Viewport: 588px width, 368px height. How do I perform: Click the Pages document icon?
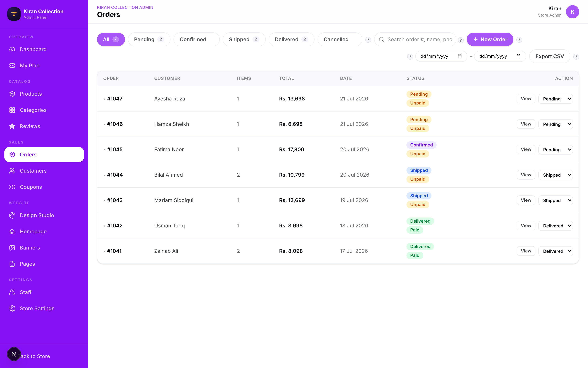coord(12,264)
